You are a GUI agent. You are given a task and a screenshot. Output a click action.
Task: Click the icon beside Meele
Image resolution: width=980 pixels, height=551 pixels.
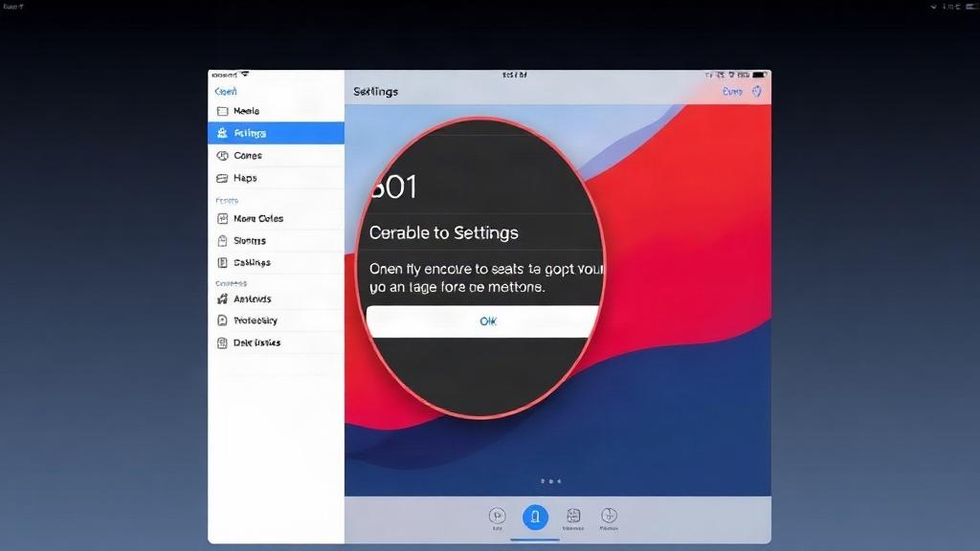222,111
